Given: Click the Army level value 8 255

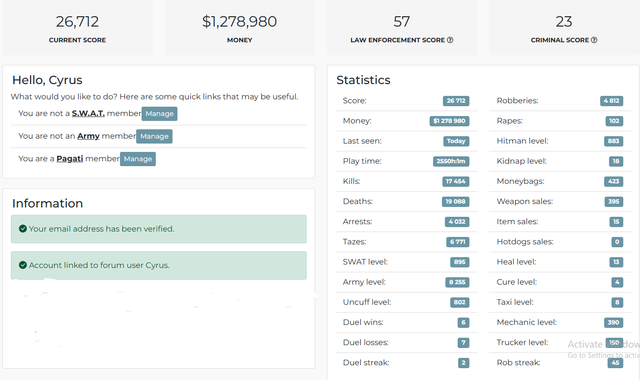Looking at the screenshot, I should tap(457, 282).
